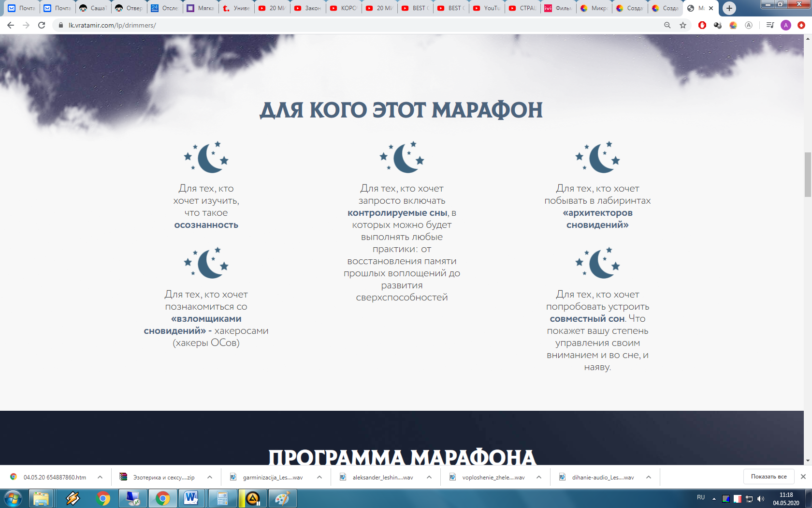Open menu for dihanie-audio_Les wav download
This screenshot has height=508, width=812.
(x=649, y=477)
